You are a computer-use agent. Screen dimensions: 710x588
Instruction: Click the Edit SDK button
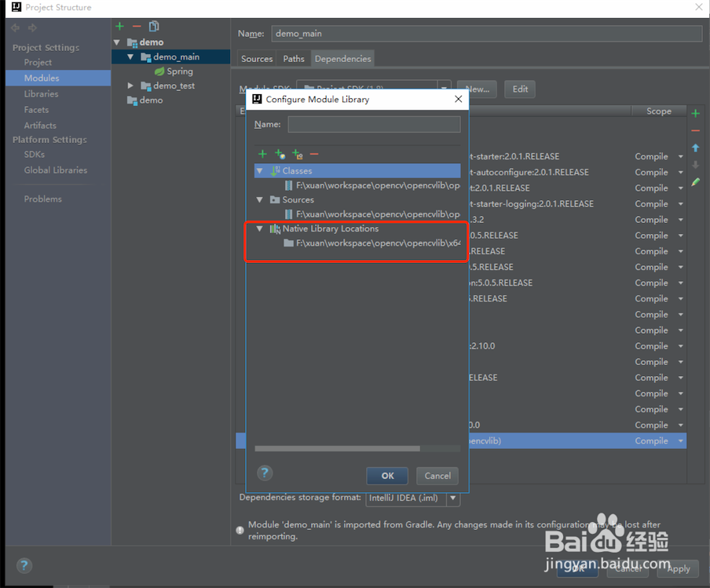click(x=520, y=89)
